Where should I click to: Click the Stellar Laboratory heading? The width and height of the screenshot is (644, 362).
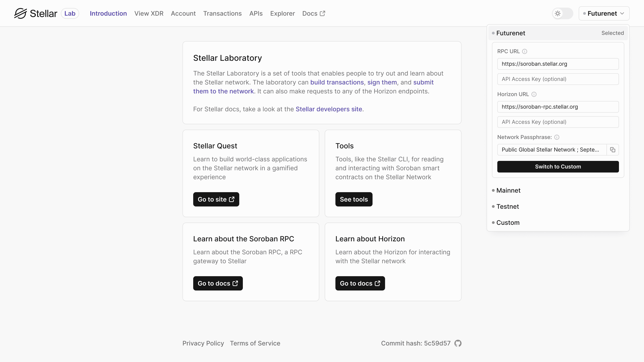227,58
